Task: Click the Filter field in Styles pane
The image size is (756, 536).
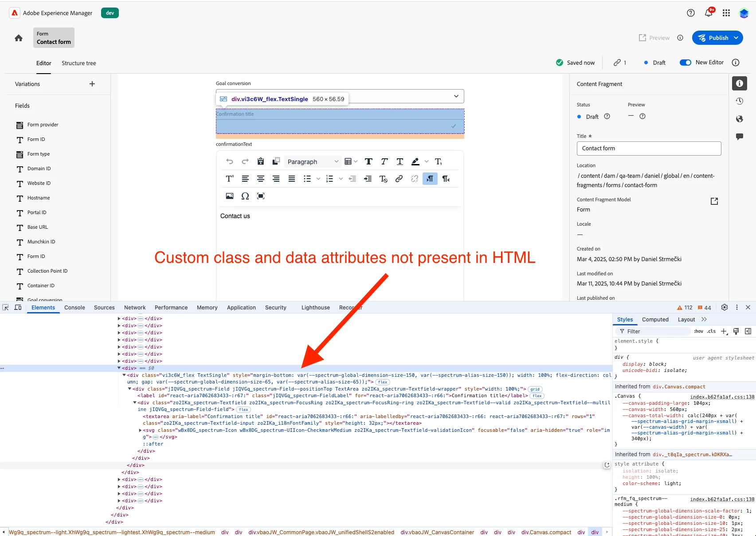Action: tap(653, 331)
